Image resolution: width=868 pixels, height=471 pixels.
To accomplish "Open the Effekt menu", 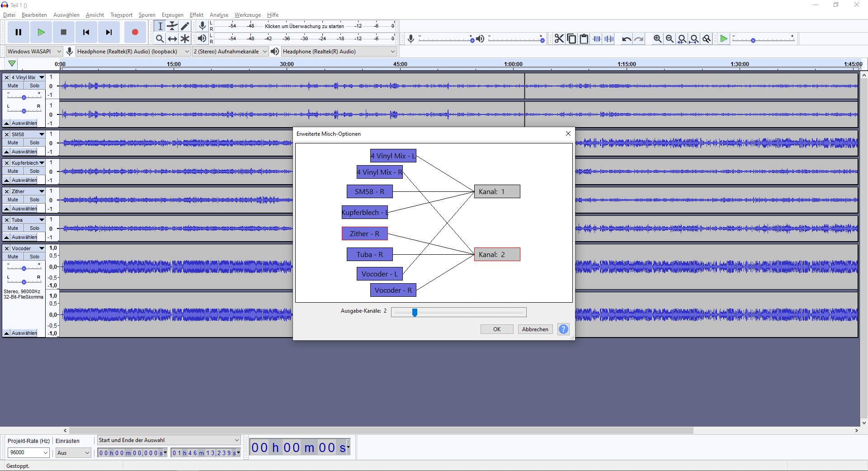I will click(x=196, y=15).
